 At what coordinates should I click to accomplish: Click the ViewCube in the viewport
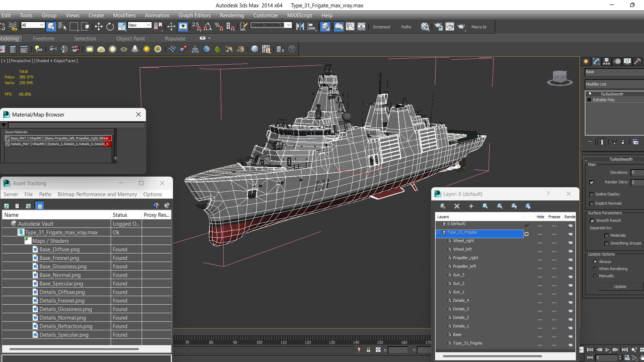point(559,78)
